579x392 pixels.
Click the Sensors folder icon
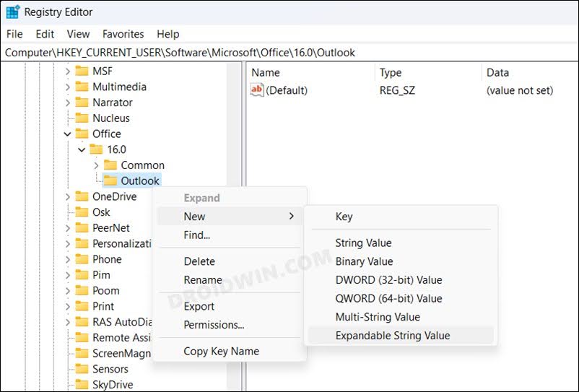82,369
